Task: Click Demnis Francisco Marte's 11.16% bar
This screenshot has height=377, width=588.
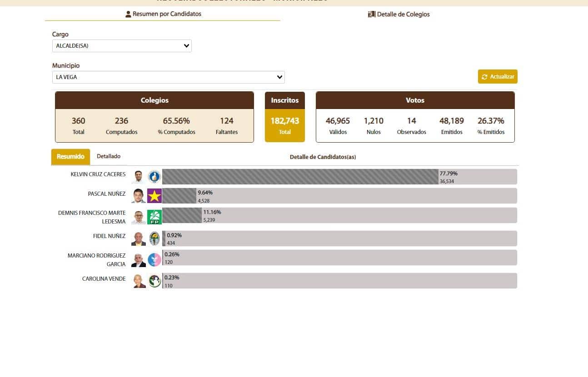Action: point(182,215)
